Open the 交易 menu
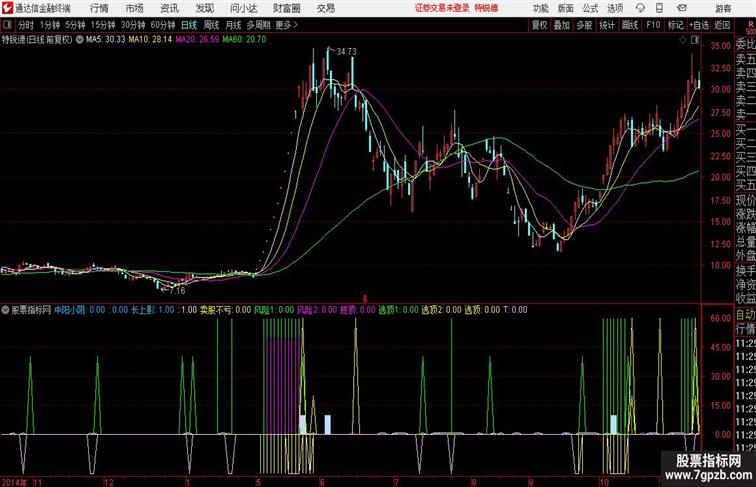The height and width of the screenshot is (487, 756). 326,8
